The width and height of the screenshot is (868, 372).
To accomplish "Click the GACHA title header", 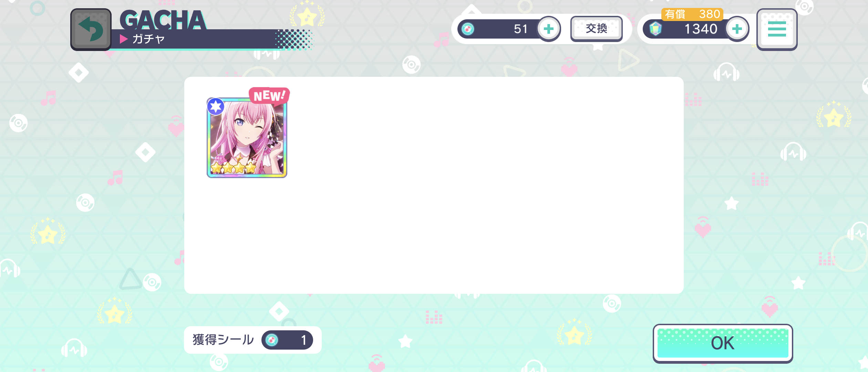I will pyautogui.click(x=163, y=20).
